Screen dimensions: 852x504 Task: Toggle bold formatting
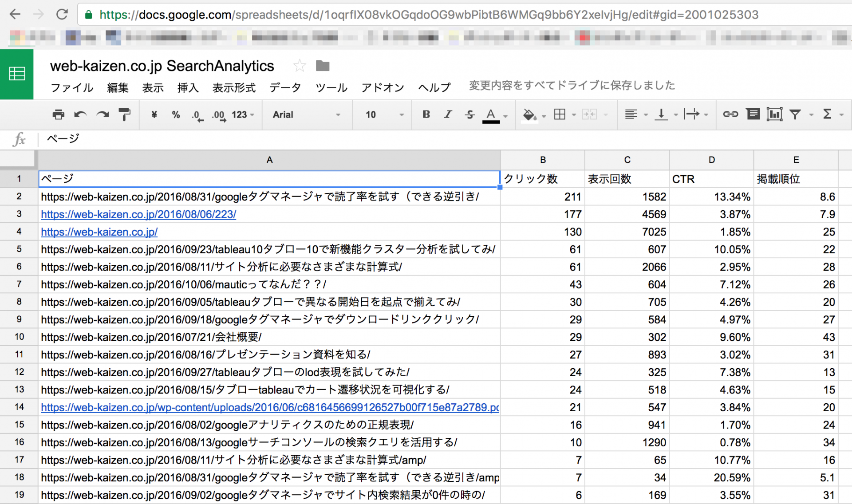pyautogui.click(x=426, y=114)
